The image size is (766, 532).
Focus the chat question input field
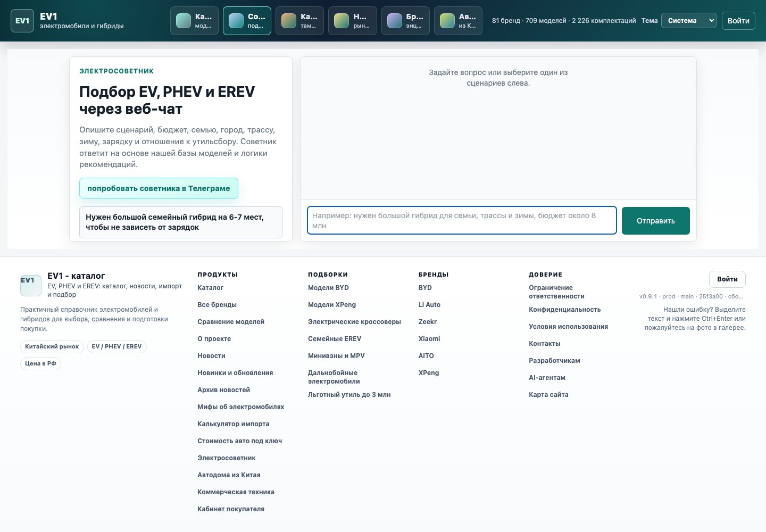click(x=462, y=220)
